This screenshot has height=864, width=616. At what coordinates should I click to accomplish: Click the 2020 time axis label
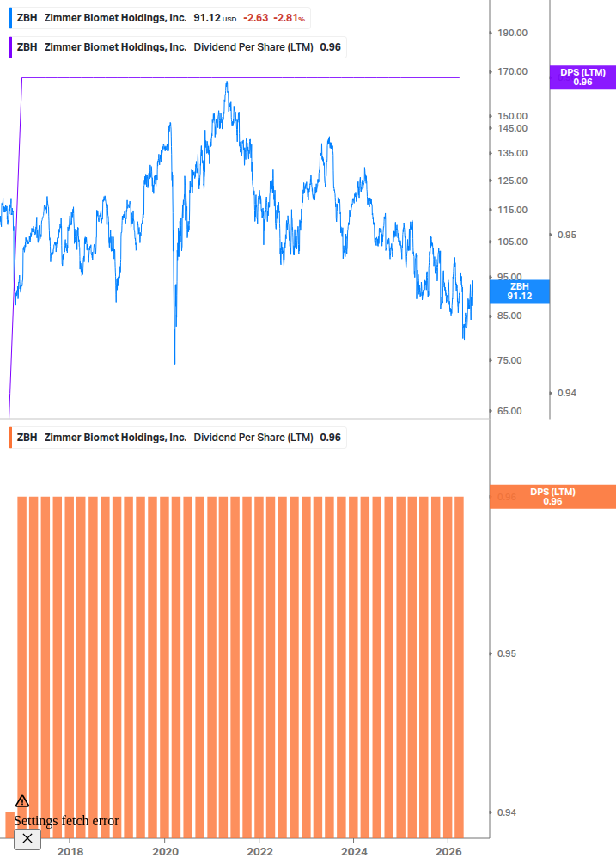[165, 852]
